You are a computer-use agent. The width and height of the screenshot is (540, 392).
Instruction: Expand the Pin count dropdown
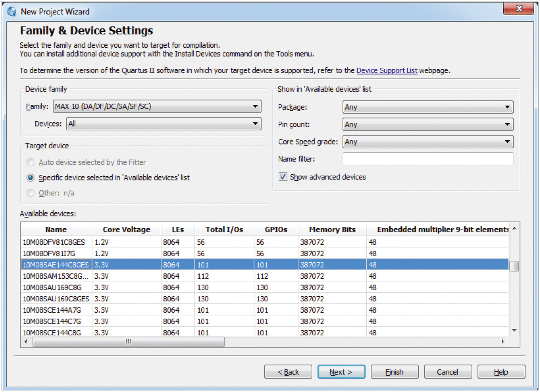[507, 124]
